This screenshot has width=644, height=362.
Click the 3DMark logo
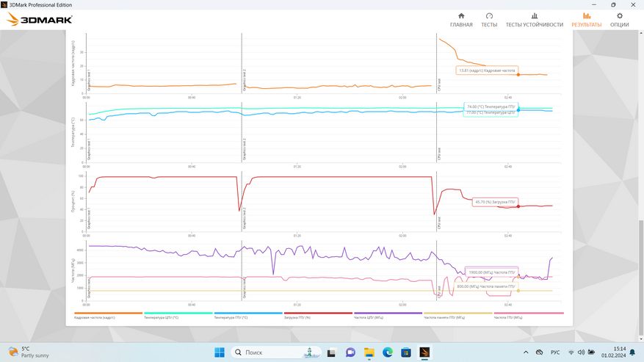[40, 19]
